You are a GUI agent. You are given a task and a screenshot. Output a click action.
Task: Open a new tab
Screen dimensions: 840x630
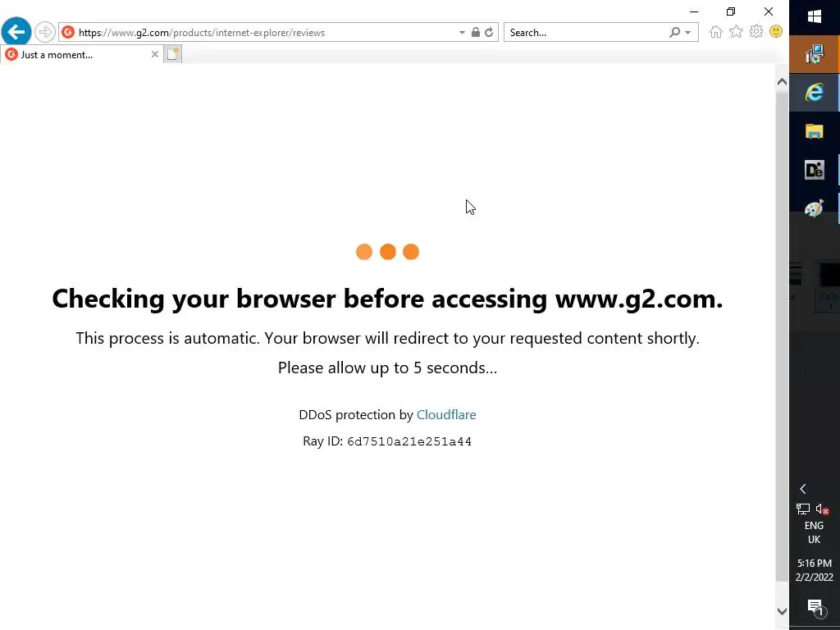coord(172,54)
